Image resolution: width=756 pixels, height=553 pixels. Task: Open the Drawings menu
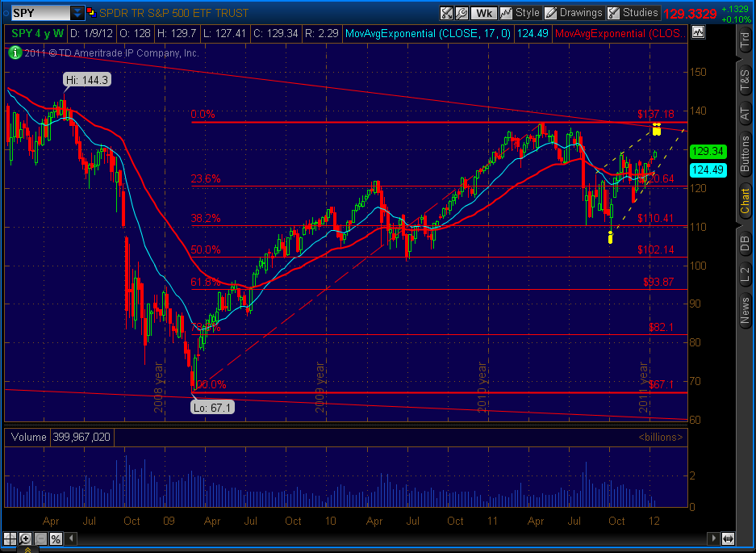[574, 13]
